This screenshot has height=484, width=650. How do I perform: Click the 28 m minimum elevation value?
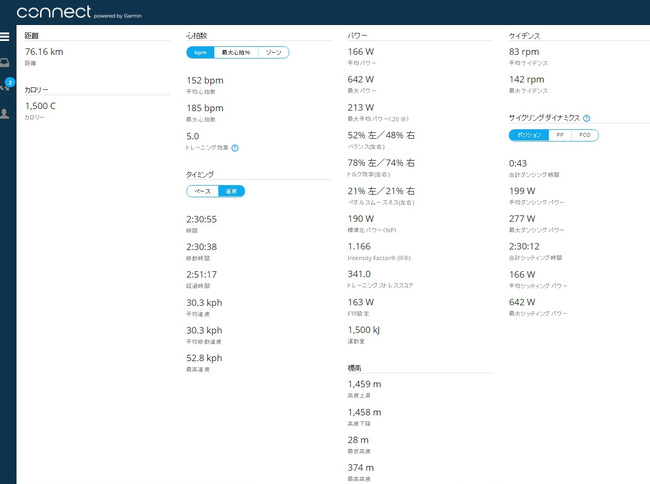358,440
